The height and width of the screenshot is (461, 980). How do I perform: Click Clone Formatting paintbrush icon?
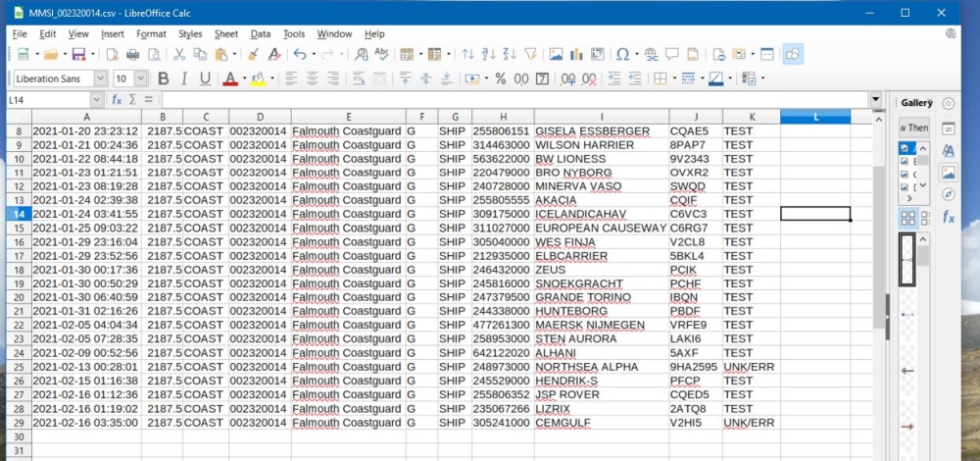253,54
